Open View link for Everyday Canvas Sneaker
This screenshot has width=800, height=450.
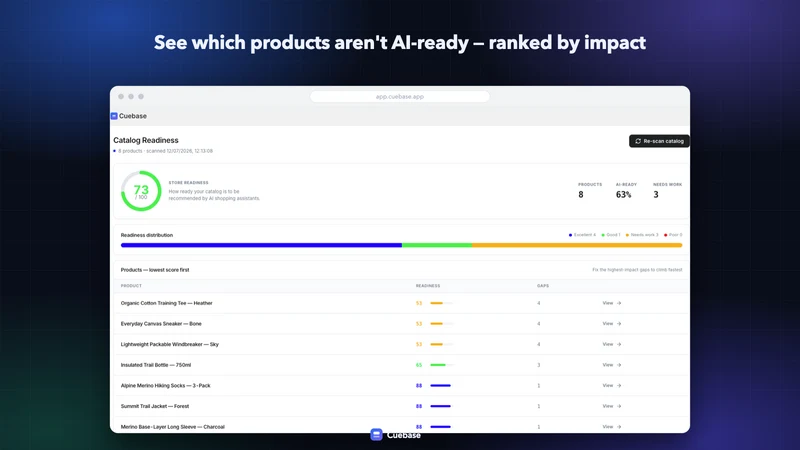click(x=612, y=323)
